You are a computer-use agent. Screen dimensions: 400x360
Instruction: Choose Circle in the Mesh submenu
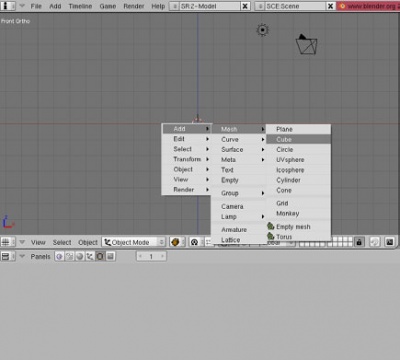(x=298, y=150)
